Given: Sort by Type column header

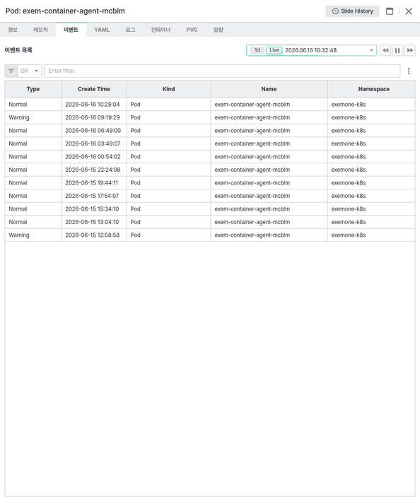Looking at the screenshot, I should (33, 89).
